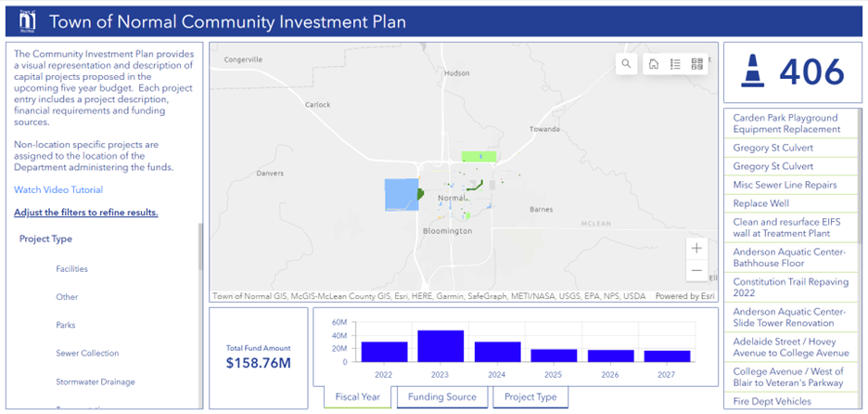This screenshot has height=414, width=868.
Task: Click the Carlock label on map
Action: [318, 104]
